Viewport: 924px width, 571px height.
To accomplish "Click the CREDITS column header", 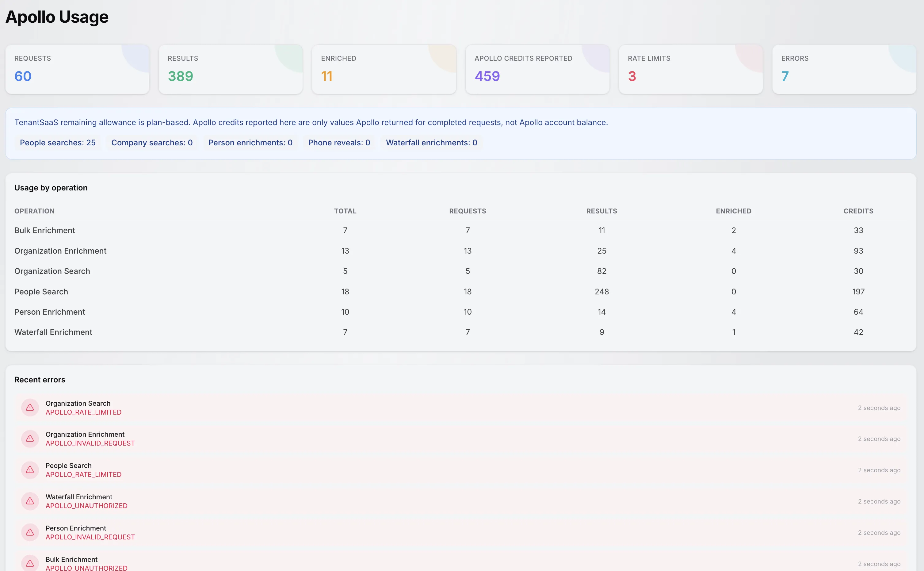I will point(858,211).
